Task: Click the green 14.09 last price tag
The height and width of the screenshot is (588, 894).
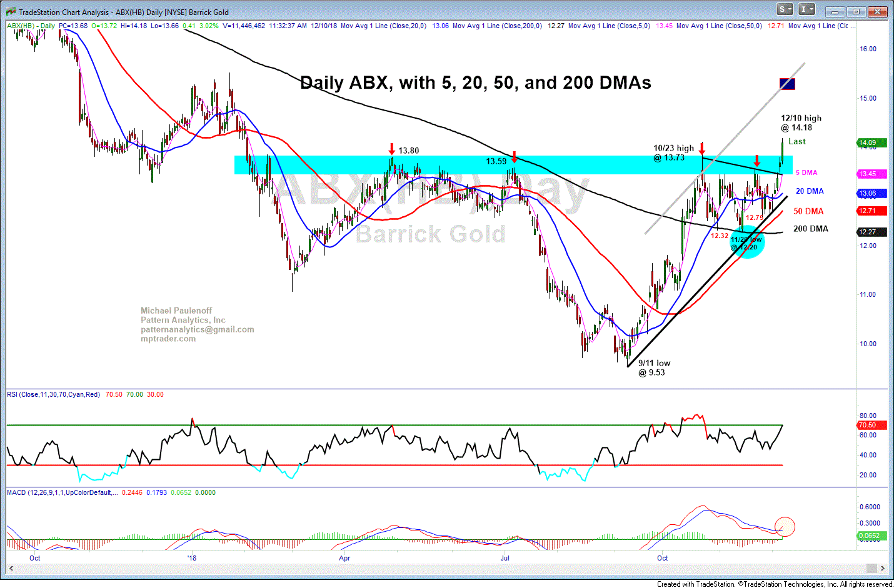Action: coord(871,142)
